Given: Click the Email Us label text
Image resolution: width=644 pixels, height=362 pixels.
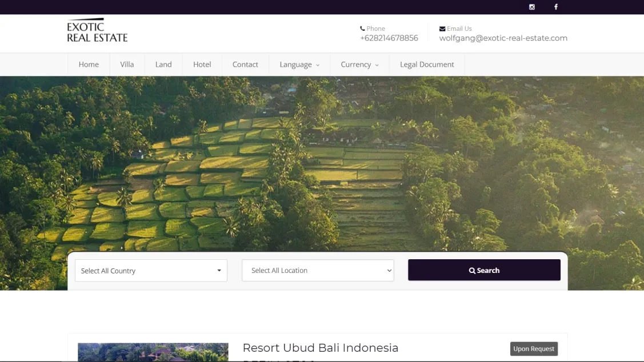Looking at the screenshot, I should pos(459,29).
